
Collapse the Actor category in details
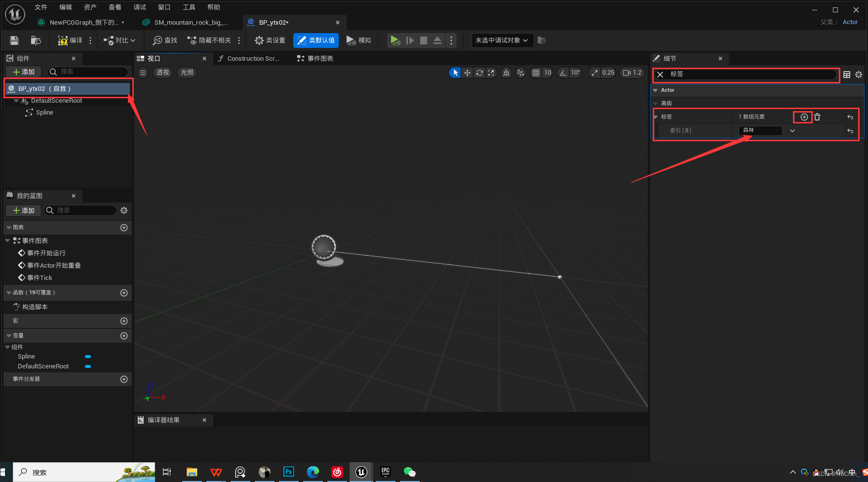pos(655,90)
